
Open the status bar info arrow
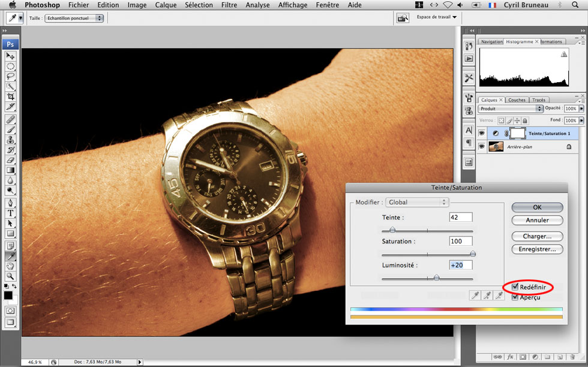click(x=140, y=362)
